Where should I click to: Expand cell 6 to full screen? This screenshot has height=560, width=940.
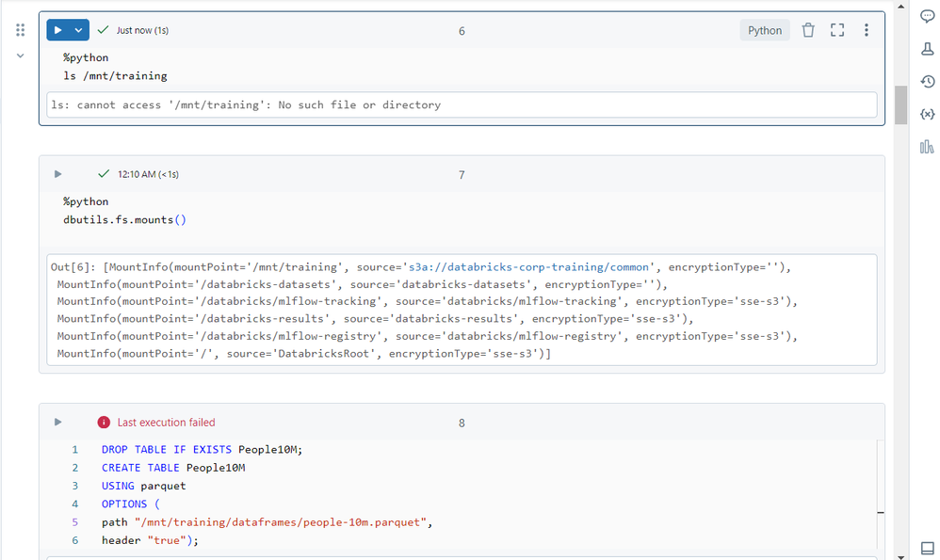coord(837,30)
